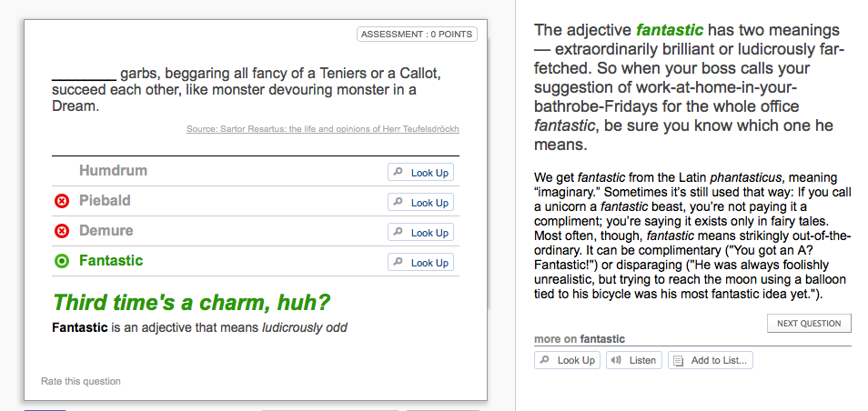Click the Demure answer text
868x411 pixels.
106,230
